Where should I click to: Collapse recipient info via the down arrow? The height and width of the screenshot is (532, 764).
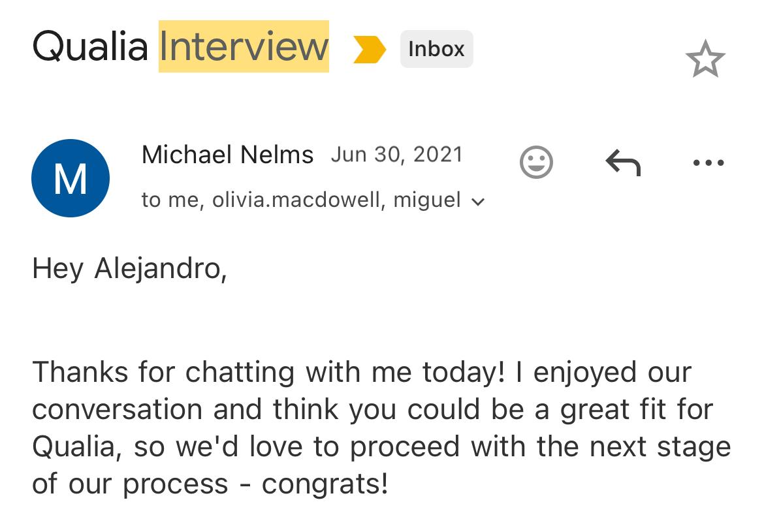[x=479, y=202]
